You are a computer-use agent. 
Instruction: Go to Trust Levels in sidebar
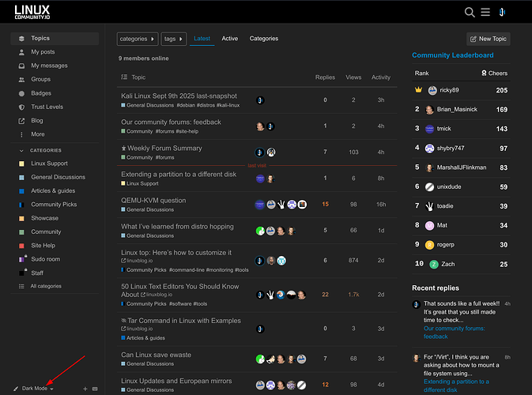tap(47, 107)
